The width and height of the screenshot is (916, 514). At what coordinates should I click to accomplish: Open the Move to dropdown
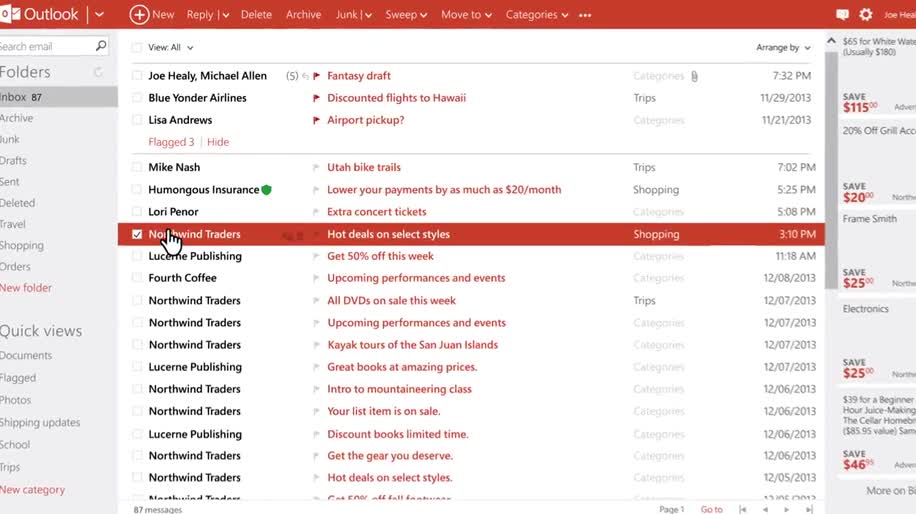tap(466, 15)
